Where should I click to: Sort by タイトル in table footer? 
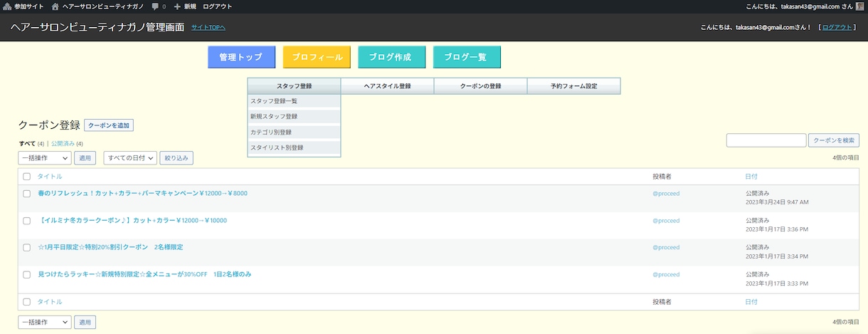point(50,302)
